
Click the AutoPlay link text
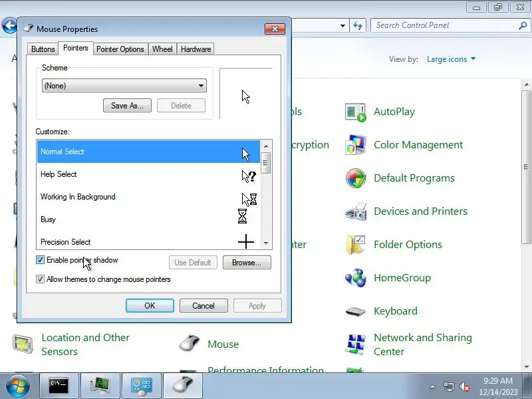pos(394,112)
